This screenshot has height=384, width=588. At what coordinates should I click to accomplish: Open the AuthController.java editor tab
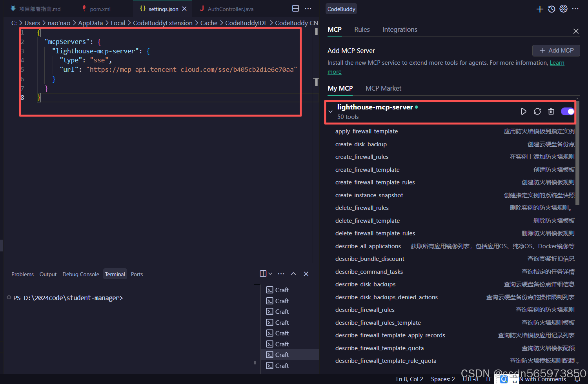pyautogui.click(x=231, y=9)
